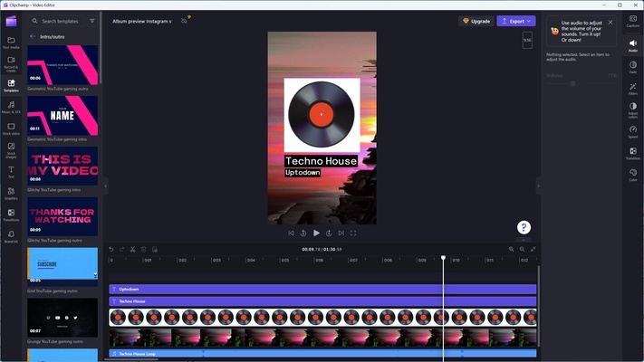Select the Text tool in sidebar
The height and width of the screenshot is (362, 644).
pos(11,172)
